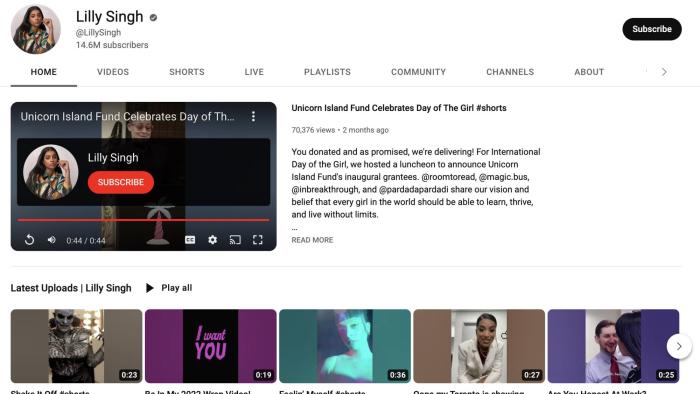Image resolution: width=700 pixels, height=394 pixels.
Task: Click the @LillySingh handle text
Action: pyautogui.click(x=98, y=33)
